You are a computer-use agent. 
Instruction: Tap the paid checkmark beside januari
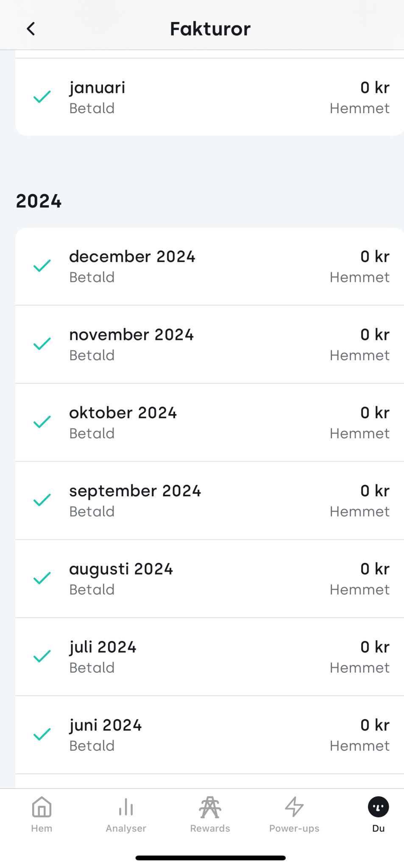point(42,97)
